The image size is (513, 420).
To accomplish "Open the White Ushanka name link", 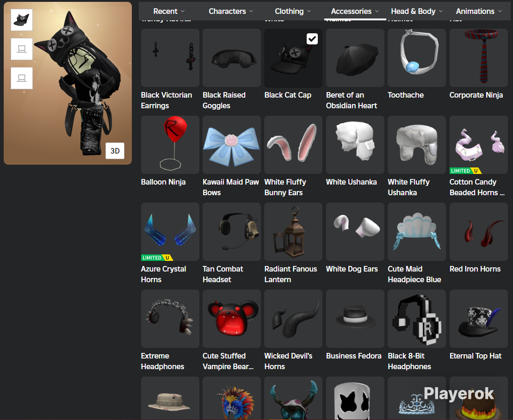I will 352,182.
